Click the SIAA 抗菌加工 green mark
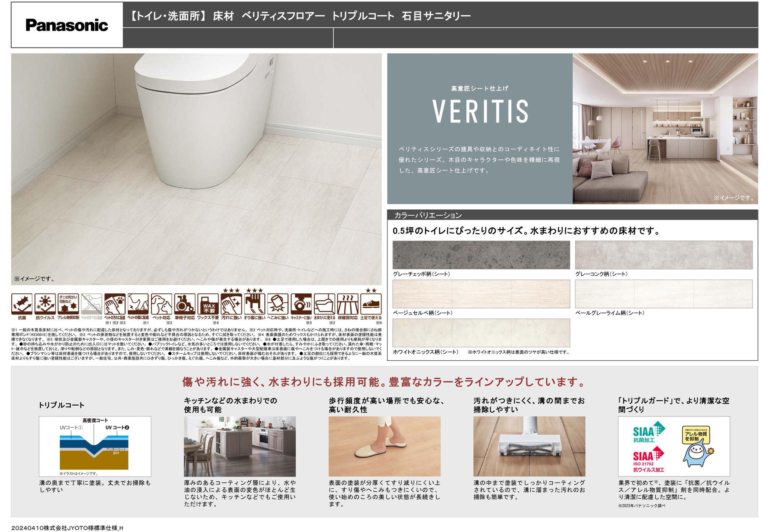Viewport: 769px width, 532px height. coord(649,433)
